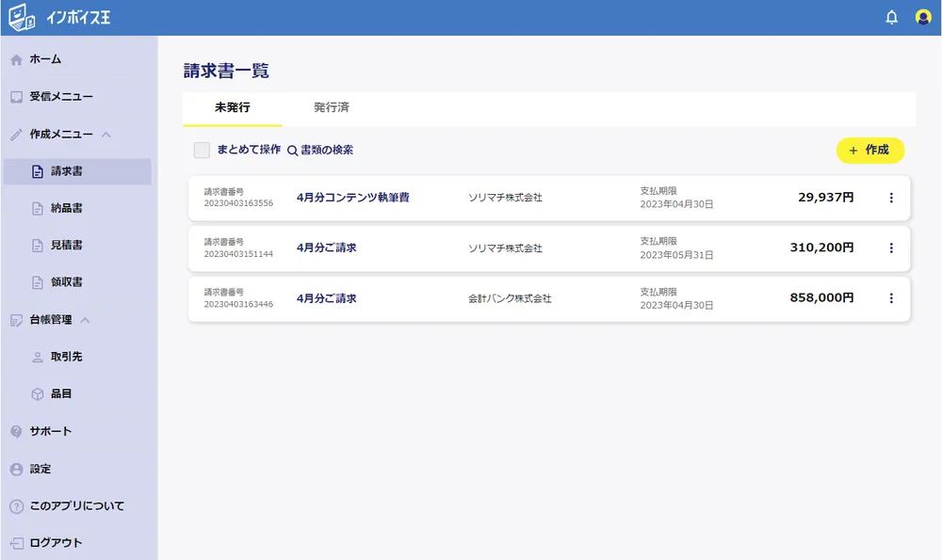Click the 作成メニュー pencil icon

[17, 135]
